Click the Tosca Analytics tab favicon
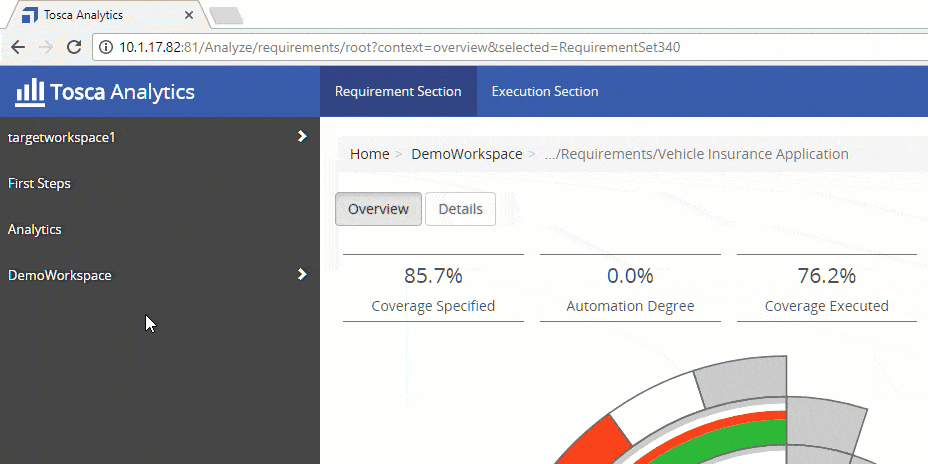This screenshot has width=928, height=464. [30, 15]
